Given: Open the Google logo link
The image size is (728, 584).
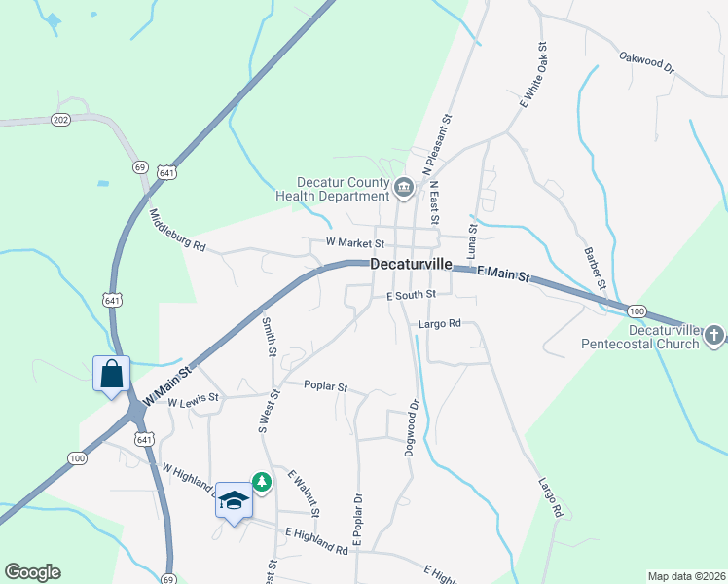Looking at the screenshot, I should tap(32, 572).
